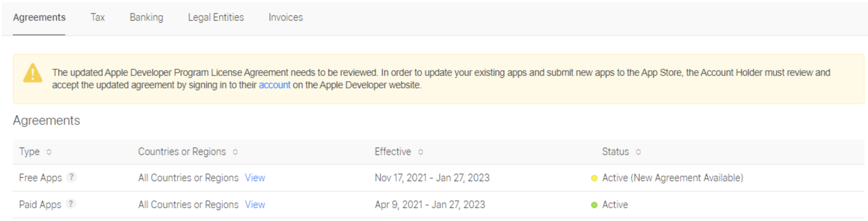Click the help icon next to Free Apps
The image size is (868, 221).
[71, 177]
